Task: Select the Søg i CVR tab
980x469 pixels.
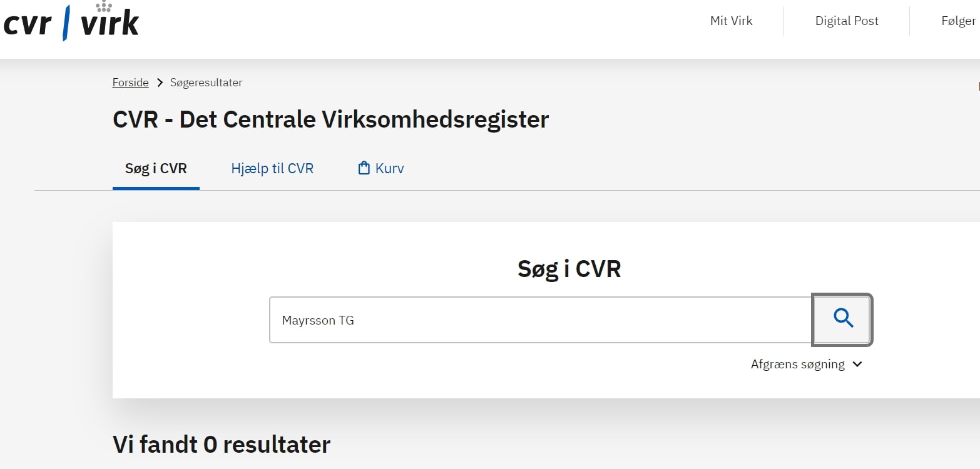Action: click(156, 169)
